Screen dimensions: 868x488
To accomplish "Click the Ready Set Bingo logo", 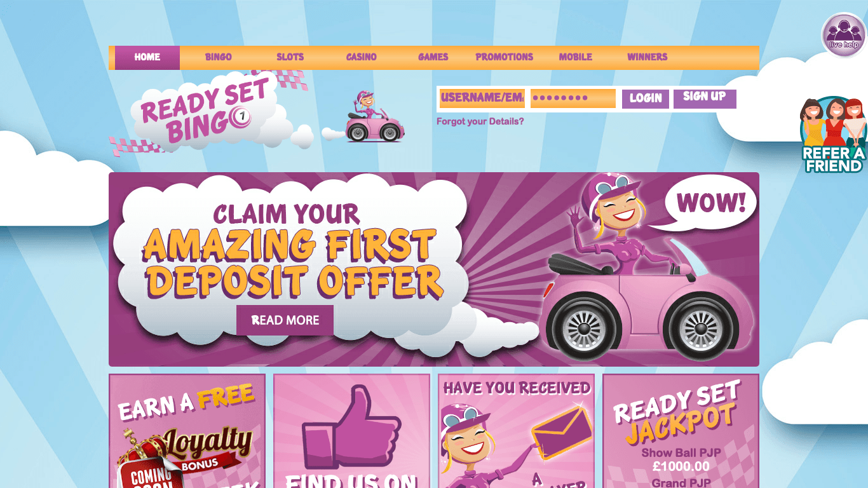I will tap(205, 113).
